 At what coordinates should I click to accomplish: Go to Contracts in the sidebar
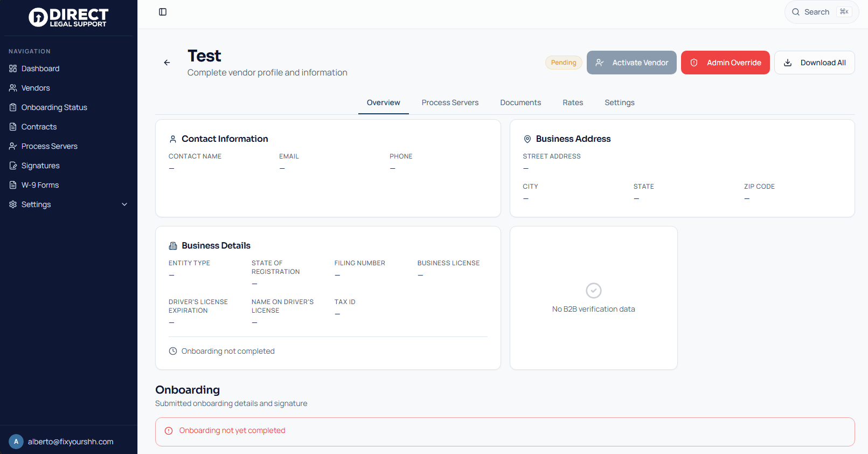click(68, 127)
